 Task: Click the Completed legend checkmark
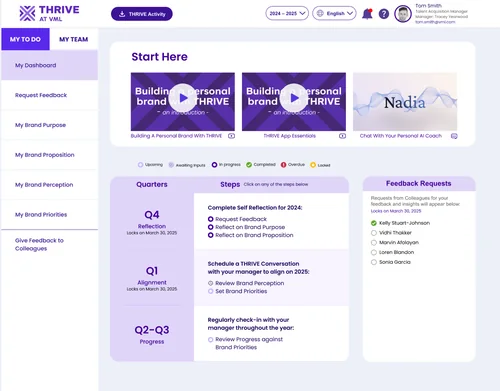click(249, 165)
